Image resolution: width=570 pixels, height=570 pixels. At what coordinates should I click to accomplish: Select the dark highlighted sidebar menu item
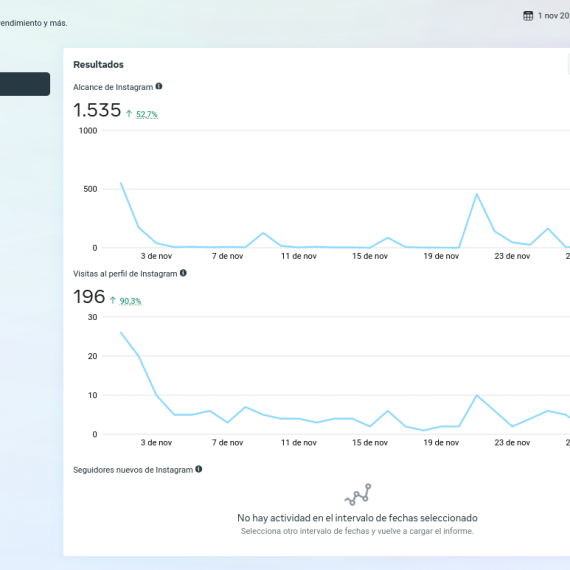[x=25, y=84]
